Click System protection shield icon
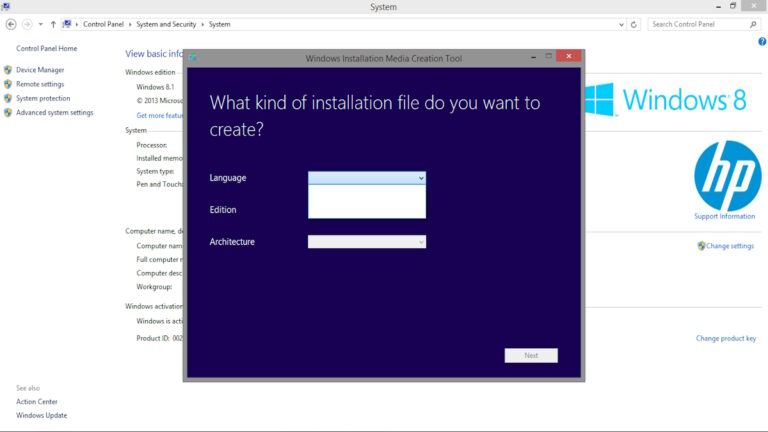This screenshot has height=432, width=768. point(8,98)
